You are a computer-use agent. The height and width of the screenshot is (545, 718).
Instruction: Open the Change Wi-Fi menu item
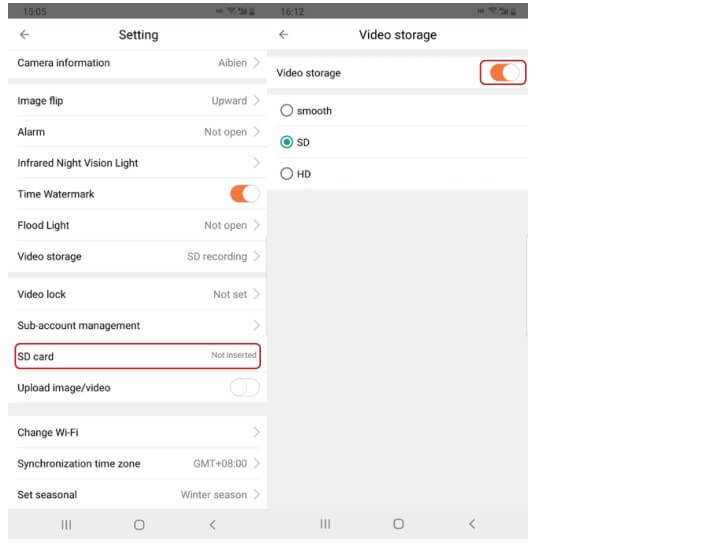(x=137, y=432)
